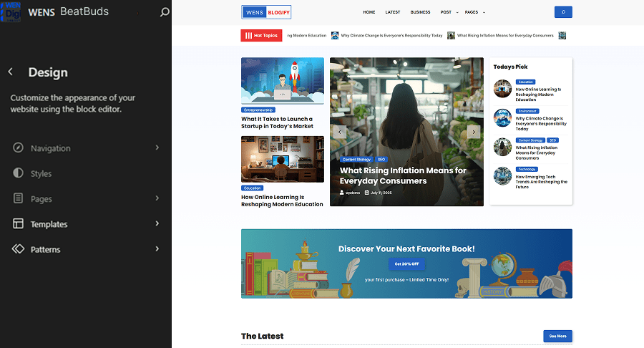Click the See More button
Viewport: 644px width, 348px height.
(x=557, y=336)
